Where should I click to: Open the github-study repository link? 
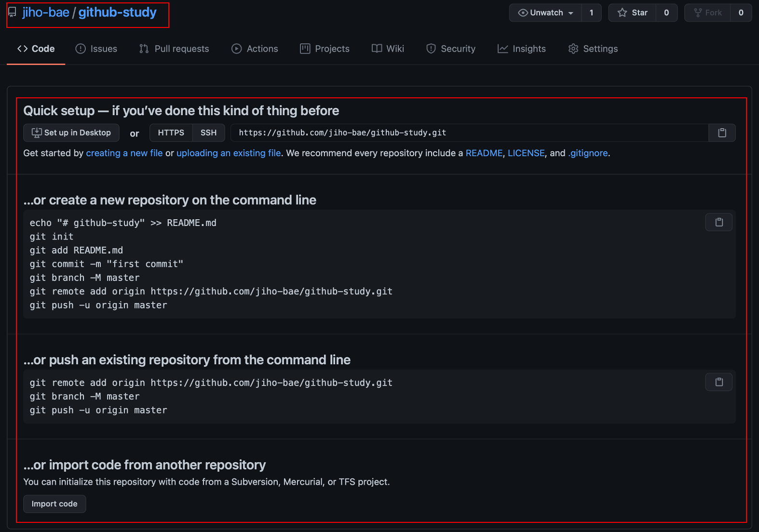(x=117, y=13)
